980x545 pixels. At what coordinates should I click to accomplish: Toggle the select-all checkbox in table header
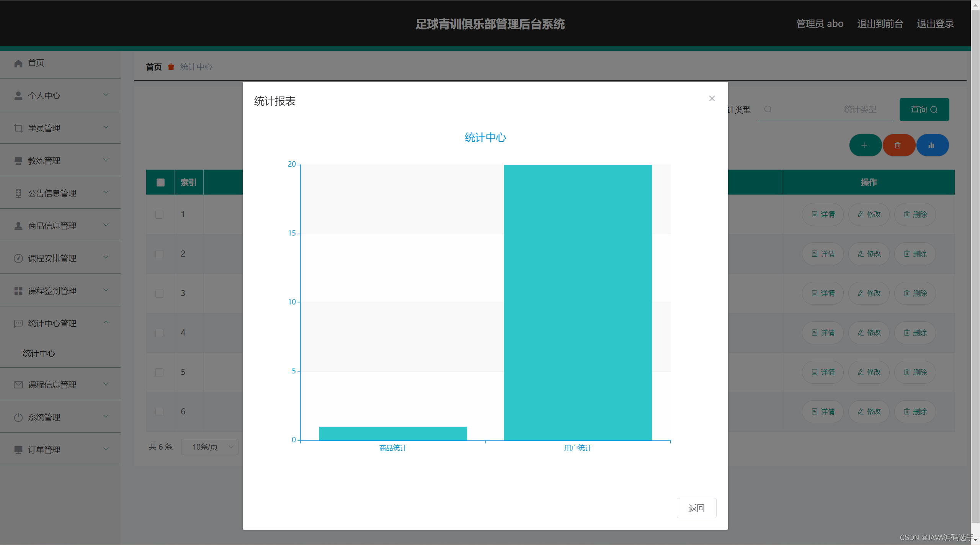[x=160, y=182]
